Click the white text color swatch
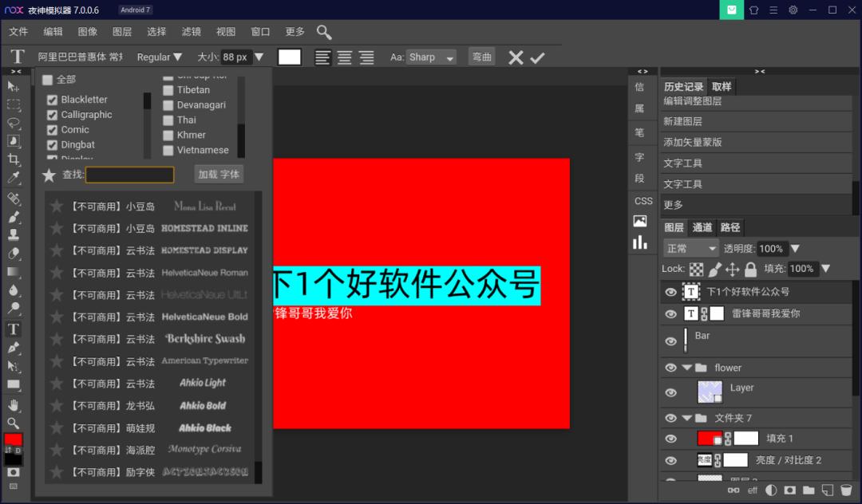The image size is (862, 504). 289,57
